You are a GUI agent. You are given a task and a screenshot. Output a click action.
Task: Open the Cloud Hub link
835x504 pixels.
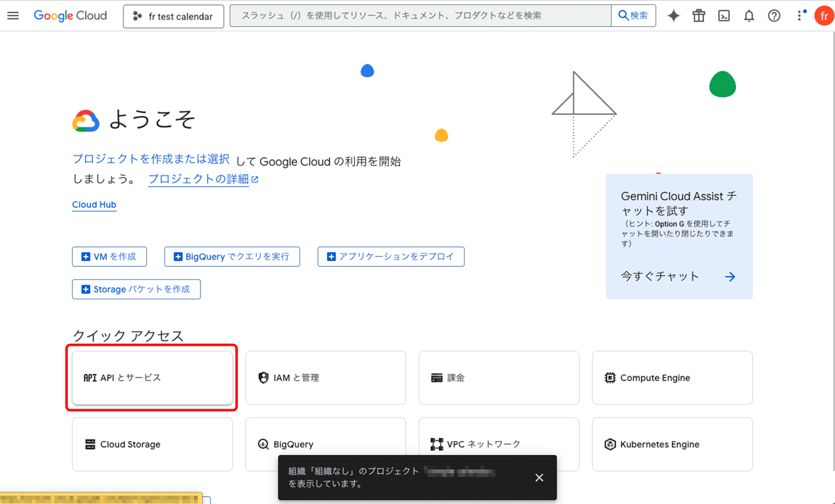pos(94,205)
